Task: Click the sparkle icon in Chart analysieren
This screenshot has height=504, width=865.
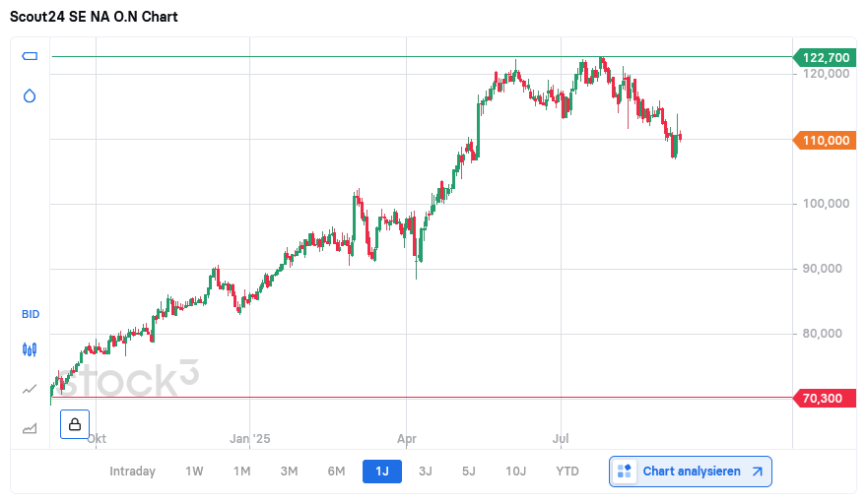Action: 624,472
